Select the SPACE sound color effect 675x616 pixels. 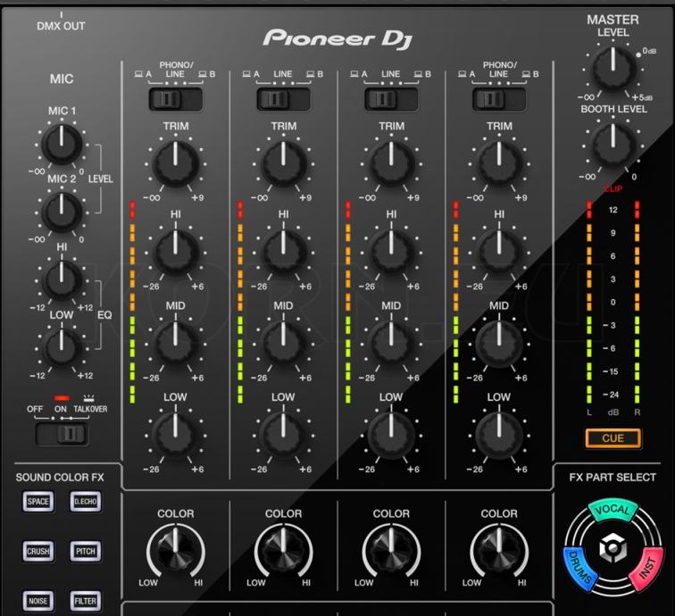point(38,502)
